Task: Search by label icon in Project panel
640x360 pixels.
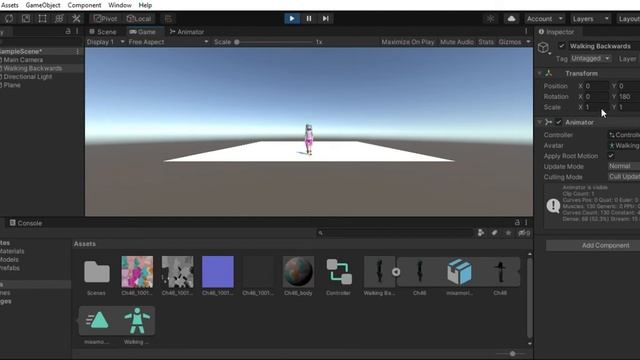Action: [494, 233]
